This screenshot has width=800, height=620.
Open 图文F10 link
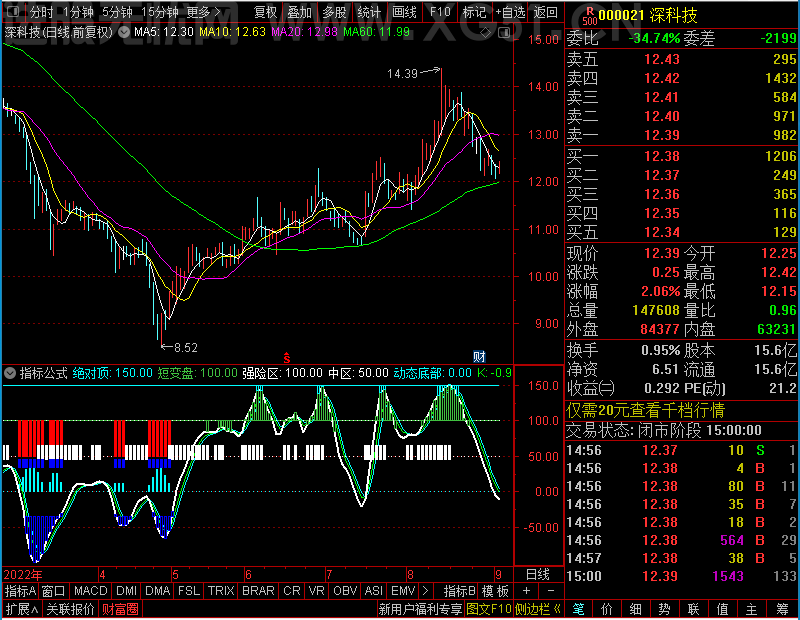489,609
